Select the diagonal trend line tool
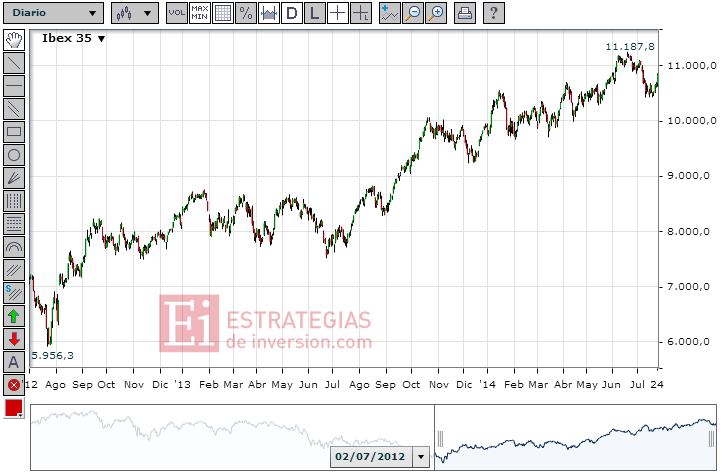The width and height of the screenshot is (722, 475). [14, 63]
